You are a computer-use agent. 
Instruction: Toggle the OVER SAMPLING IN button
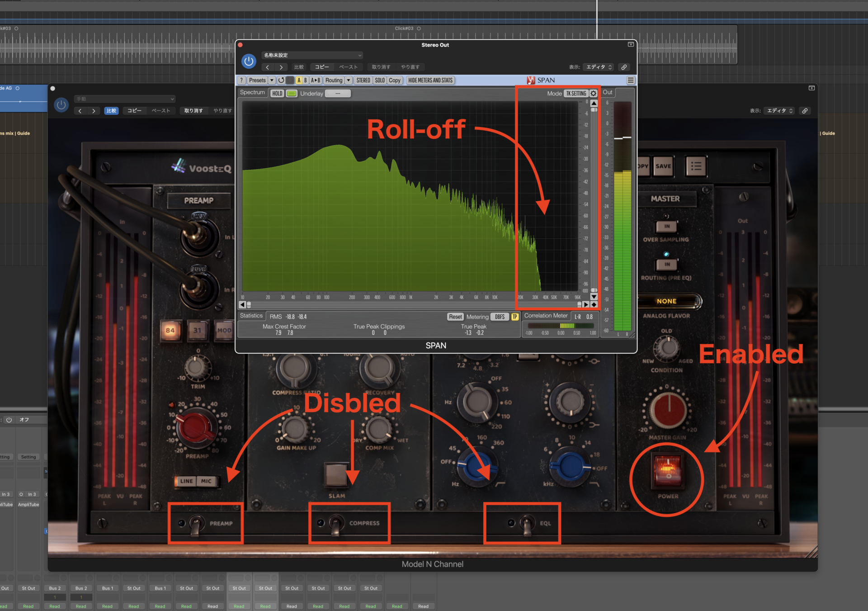[667, 226]
